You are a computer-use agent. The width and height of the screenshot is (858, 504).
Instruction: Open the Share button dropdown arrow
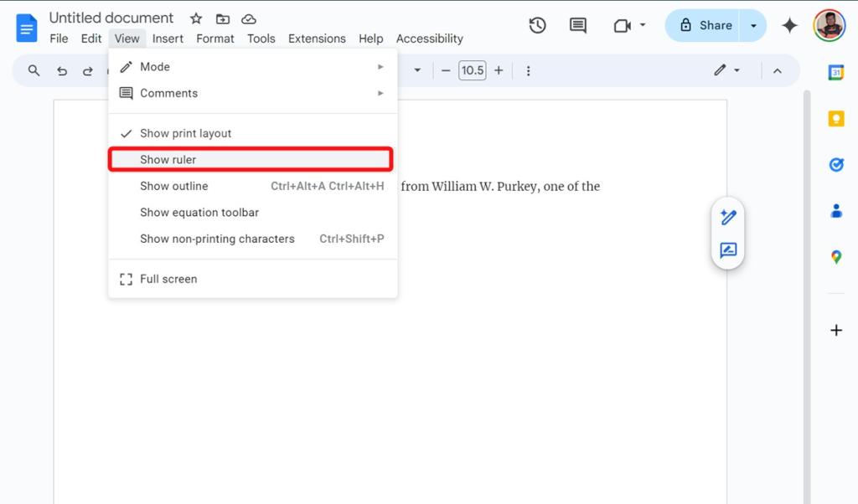[x=752, y=25]
